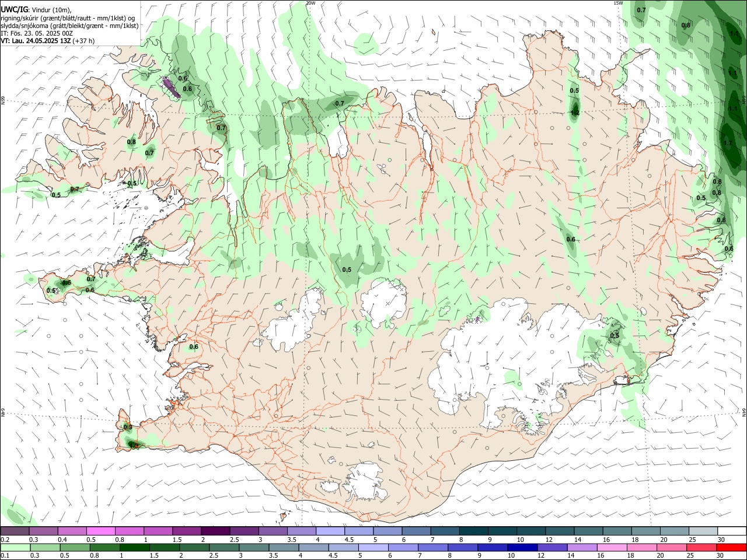Click the (+37 h) forecast offset text
The image size is (747, 560).
(84, 41)
